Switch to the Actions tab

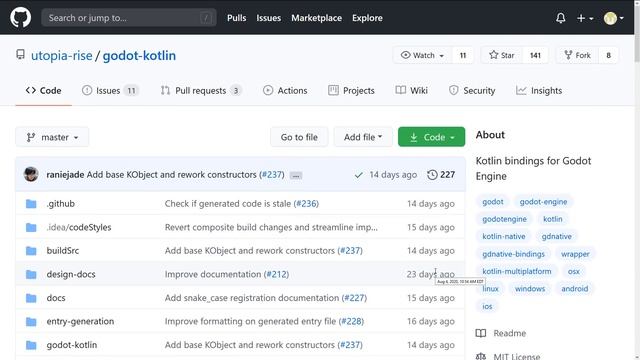[x=285, y=91]
